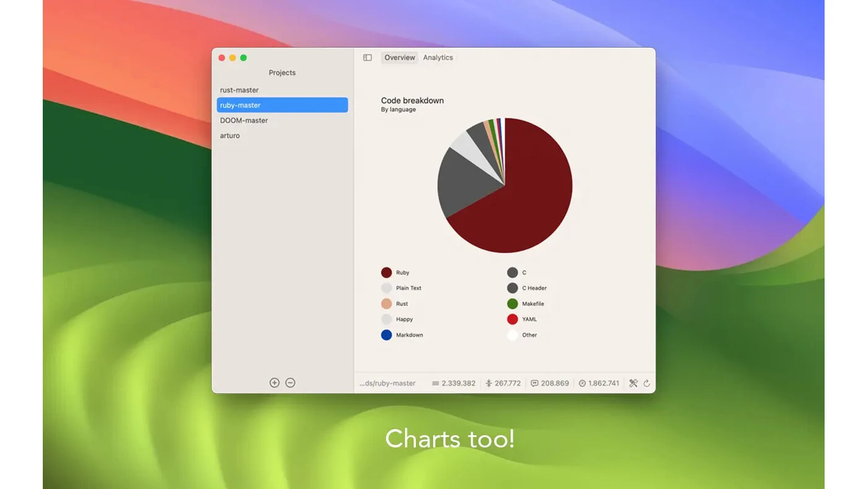The image size is (868, 489).
Task: Click the "Other" legend label
Action: [x=529, y=335]
